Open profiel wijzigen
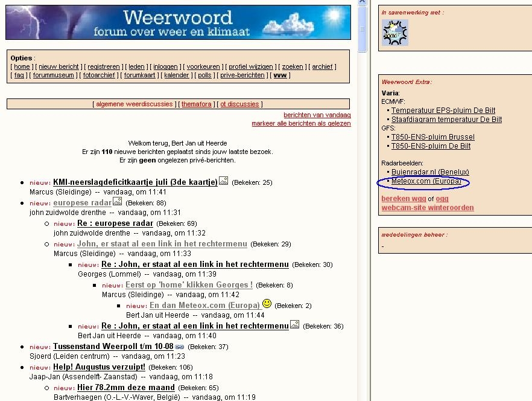Viewport: 532px width, 401px height. tap(251, 66)
